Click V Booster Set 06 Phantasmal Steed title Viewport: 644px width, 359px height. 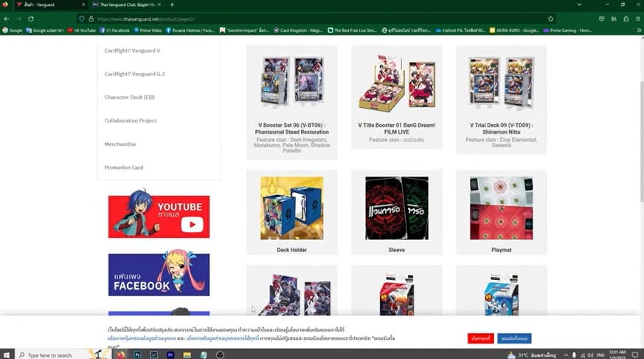pos(292,129)
